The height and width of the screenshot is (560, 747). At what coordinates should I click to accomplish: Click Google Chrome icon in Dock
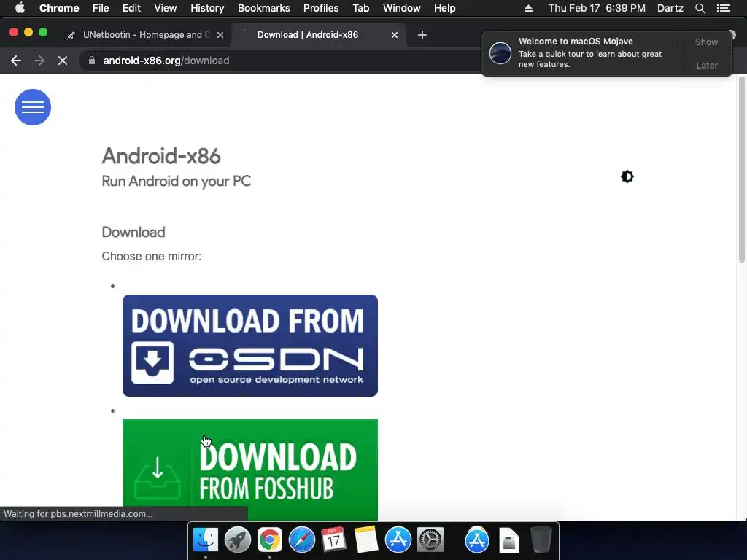tap(270, 540)
